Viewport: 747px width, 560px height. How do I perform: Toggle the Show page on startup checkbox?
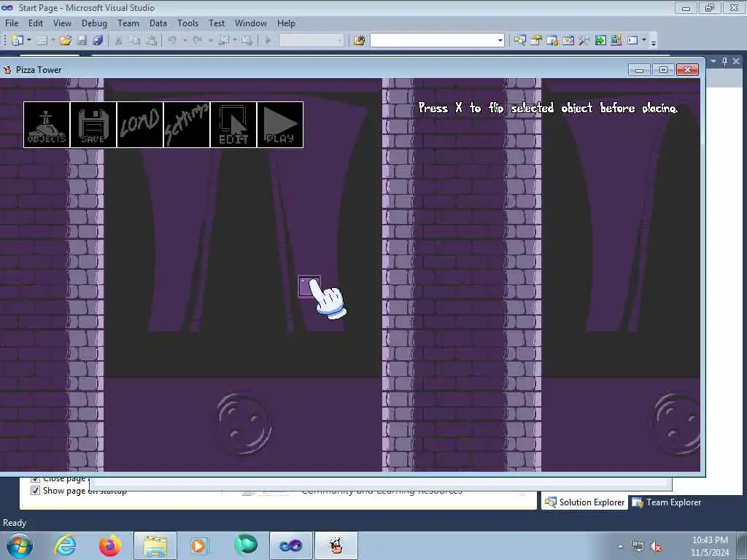point(35,491)
